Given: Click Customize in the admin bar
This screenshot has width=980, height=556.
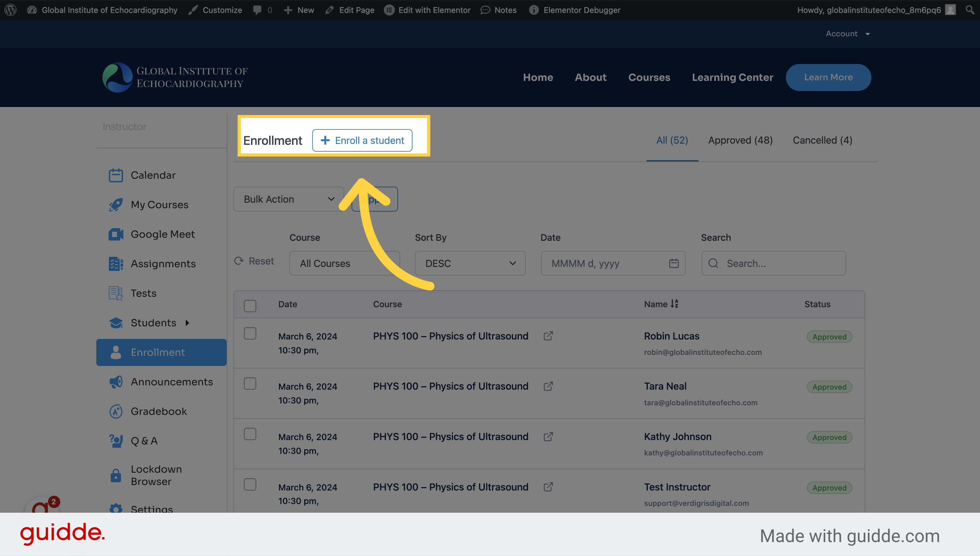Looking at the screenshot, I should (215, 10).
